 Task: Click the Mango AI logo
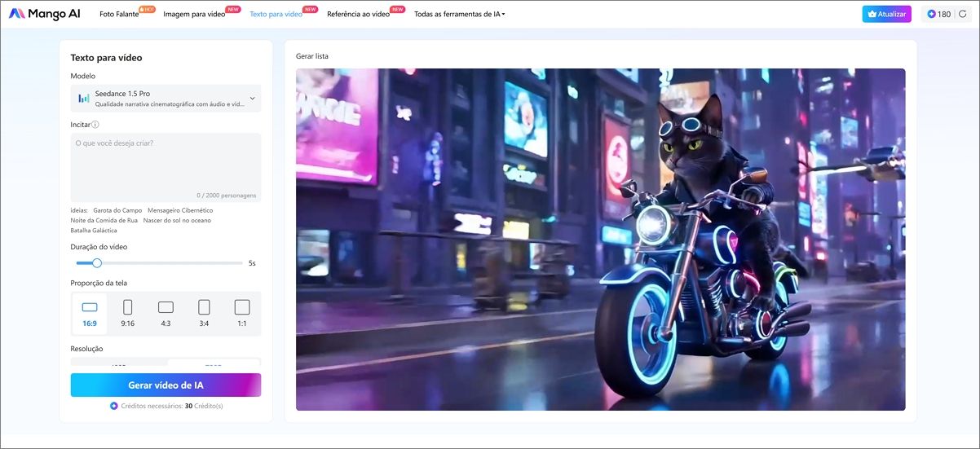pyautogui.click(x=45, y=14)
